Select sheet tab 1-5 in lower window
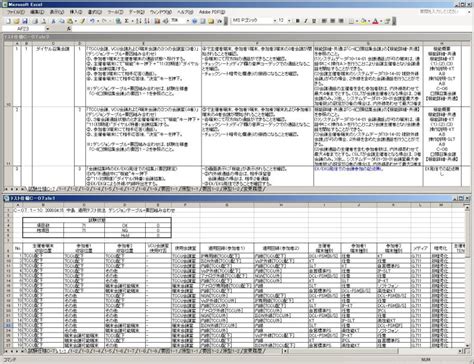The image size is (474, 364). pyautogui.click(x=108, y=351)
